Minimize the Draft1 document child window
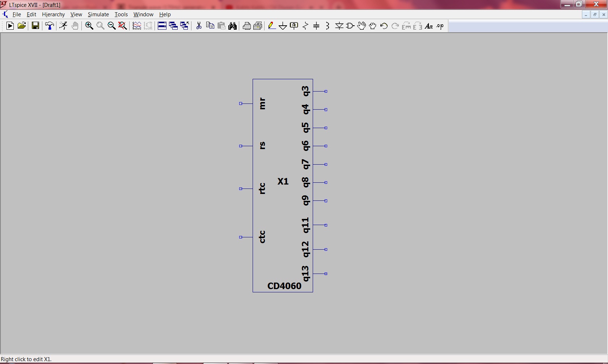Viewport: 608px width, 364px height. click(586, 15)
